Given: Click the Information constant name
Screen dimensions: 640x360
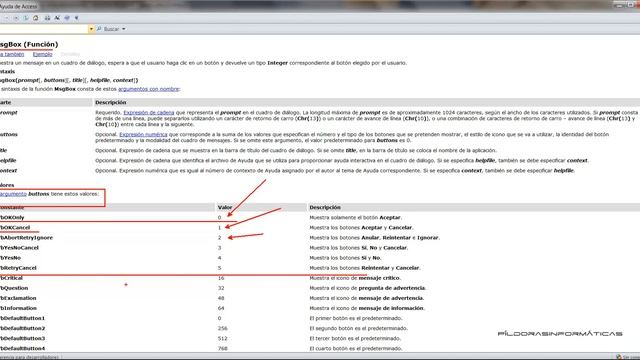Looking at the screenshot, I should [x=18, y=308].
